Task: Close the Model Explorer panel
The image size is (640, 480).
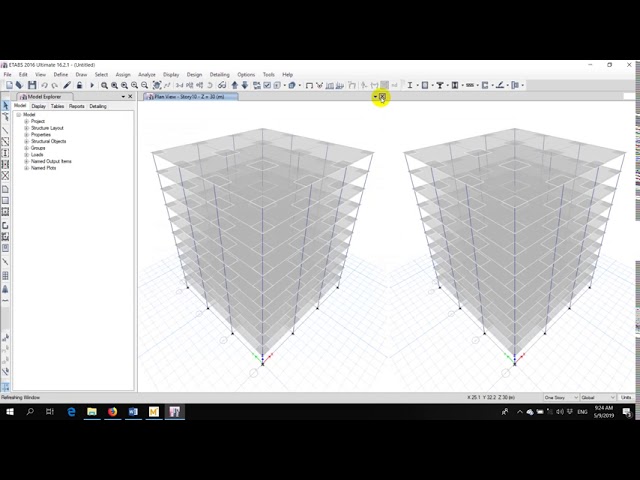Action: tap(130, 97)
